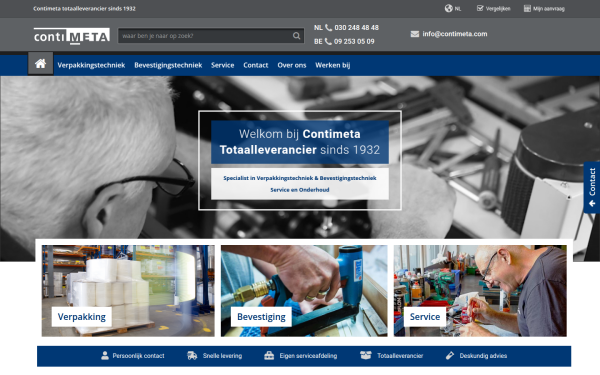This screenshot has height=375, width=600.
Task: Open the Mijn aanvraag link
Action: (x=549, y=9)
